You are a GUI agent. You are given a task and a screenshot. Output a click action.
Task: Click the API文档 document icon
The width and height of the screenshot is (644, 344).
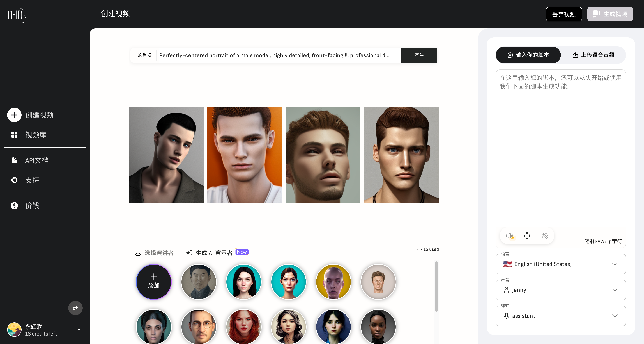pos(14,160)
